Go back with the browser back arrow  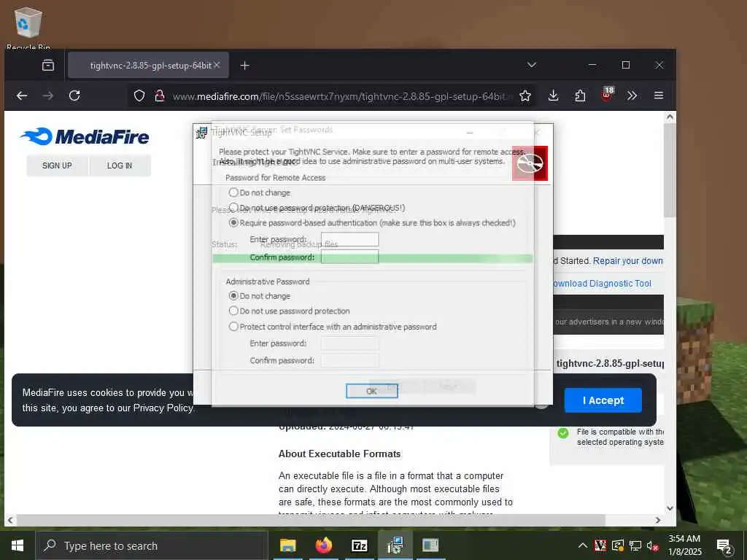(22, 96)
